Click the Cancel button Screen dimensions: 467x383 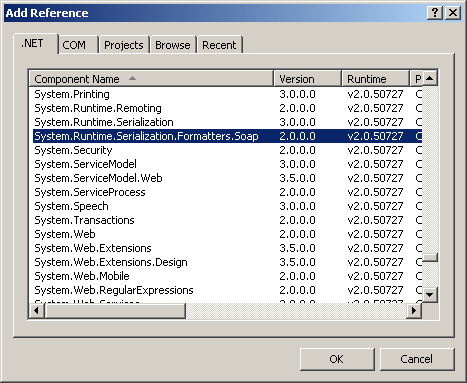pos(417,359)
